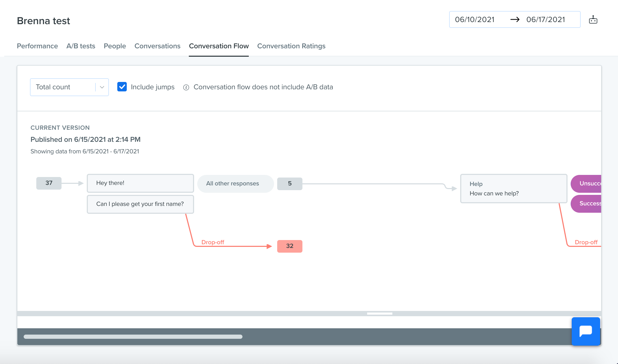Open the Conversations tab
This screenshot has width=618, height=364.
[158, 46]
